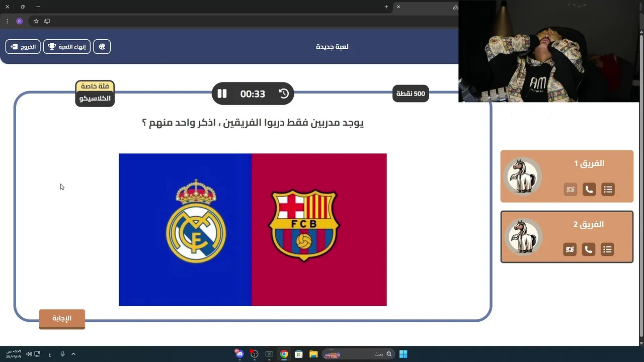644x362 pixels.
Task: Use the swap lifeline for الفريق 2
Action: pyautogui.click(x=570, y=249)
